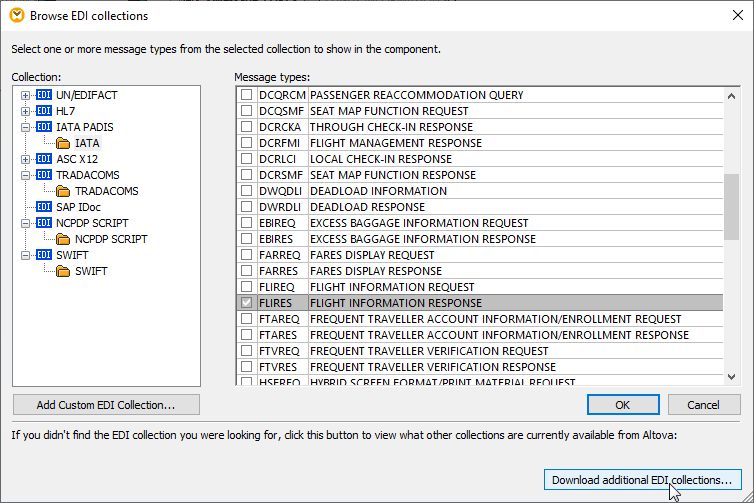Click Add Custom EDI Collection button
Image resolution: width=754 pixels, height=503 pixels.
(x=106, y=405)
